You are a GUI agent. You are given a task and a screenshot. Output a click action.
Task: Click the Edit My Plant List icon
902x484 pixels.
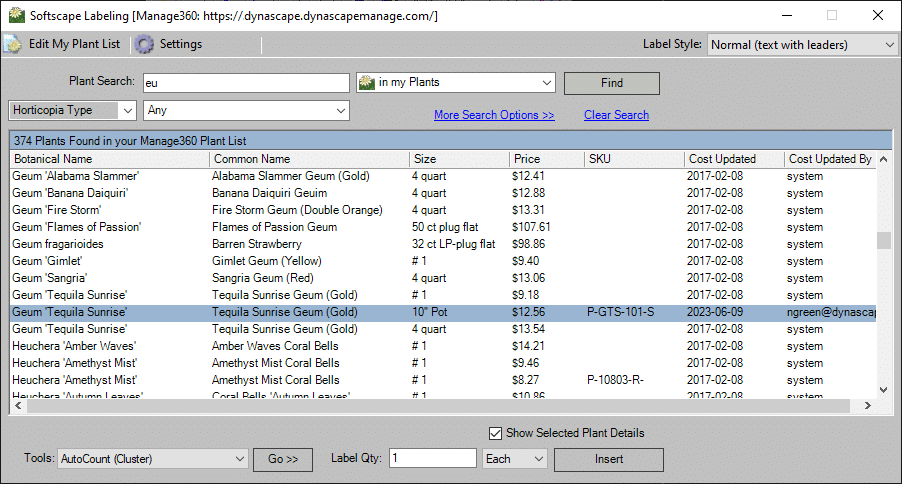click(13, 44)
